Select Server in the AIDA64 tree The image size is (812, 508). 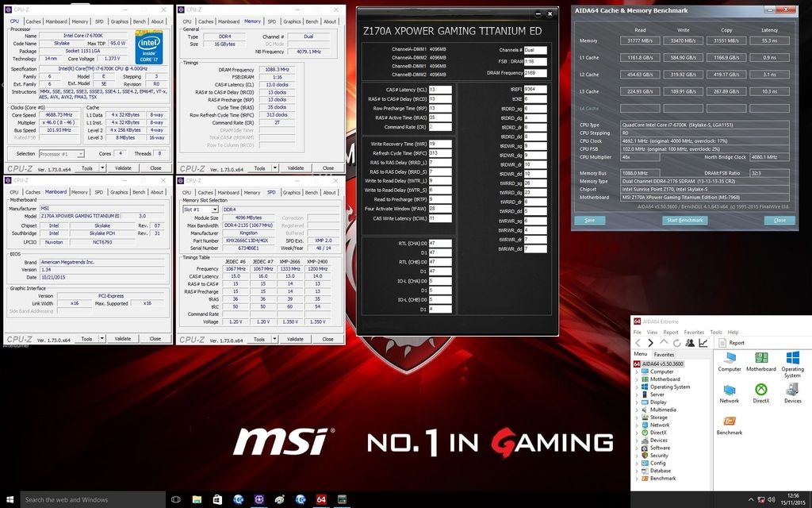click(657, 394)
